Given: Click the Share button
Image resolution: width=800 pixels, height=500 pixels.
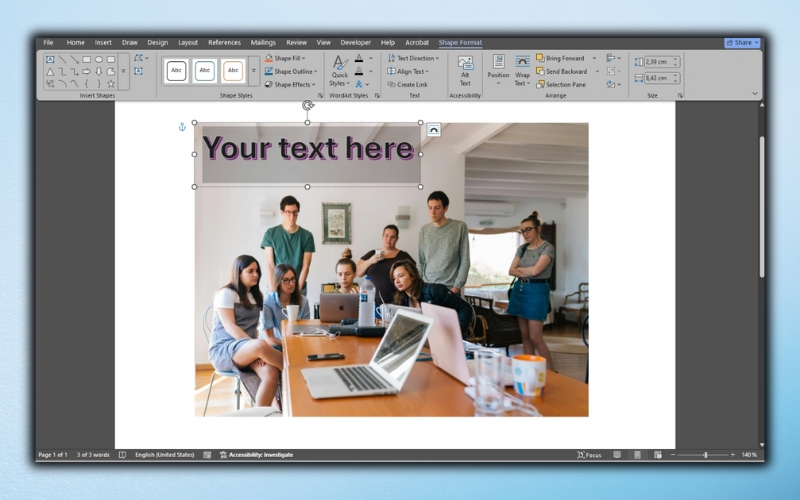Looking at the screenshot, I should tap(742, 43).
